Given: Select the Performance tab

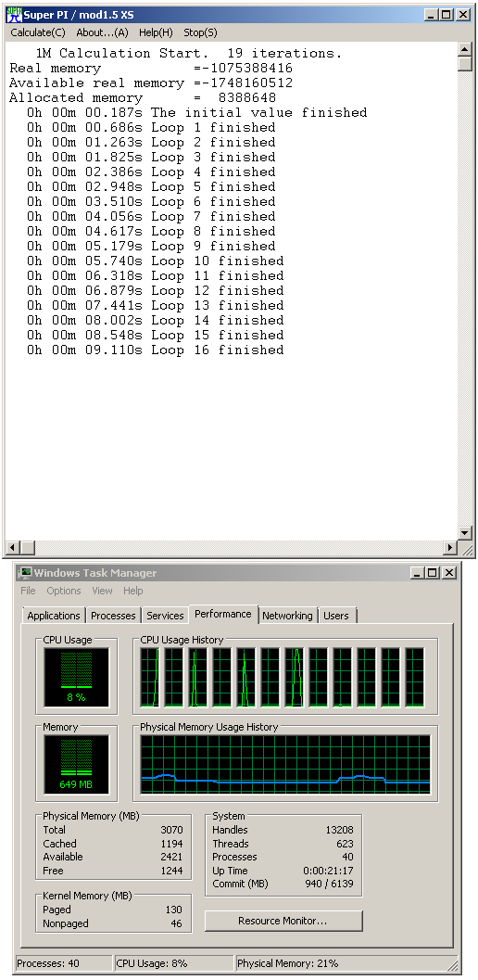Looking at the screenshot, I should click(223, 614).
